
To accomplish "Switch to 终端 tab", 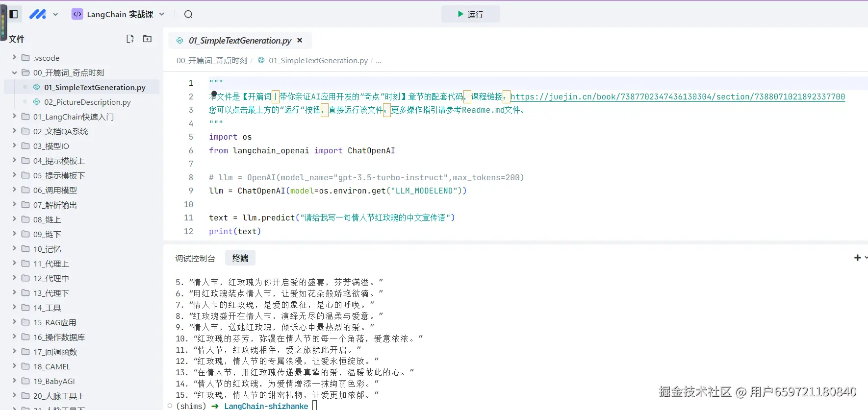I will (x=240, y=258).
